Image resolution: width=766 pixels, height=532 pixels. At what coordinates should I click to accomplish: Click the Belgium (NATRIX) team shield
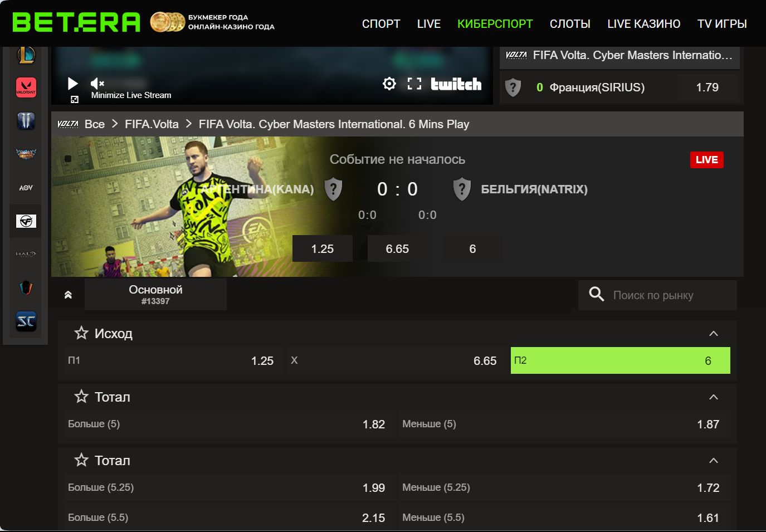[x=462, y=189]
